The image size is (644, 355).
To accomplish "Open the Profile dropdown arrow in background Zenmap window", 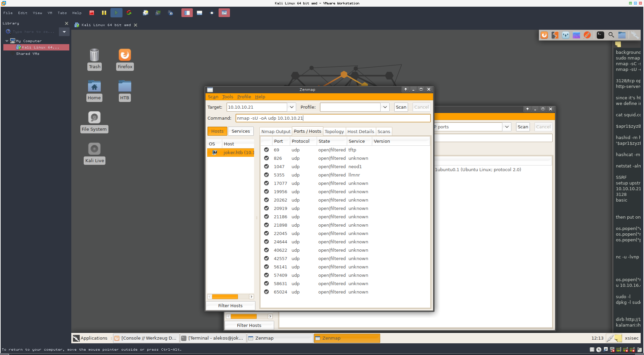I will [507, 127].
